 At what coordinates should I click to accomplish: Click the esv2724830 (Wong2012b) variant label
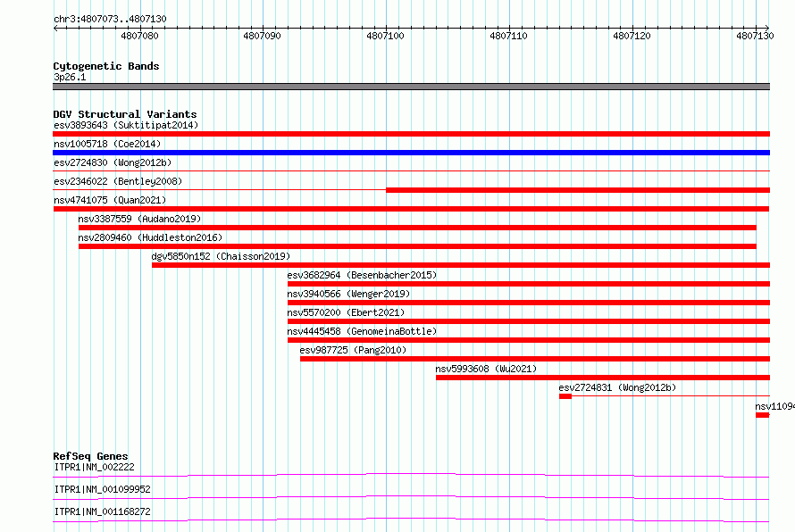(x=113, y=162)
